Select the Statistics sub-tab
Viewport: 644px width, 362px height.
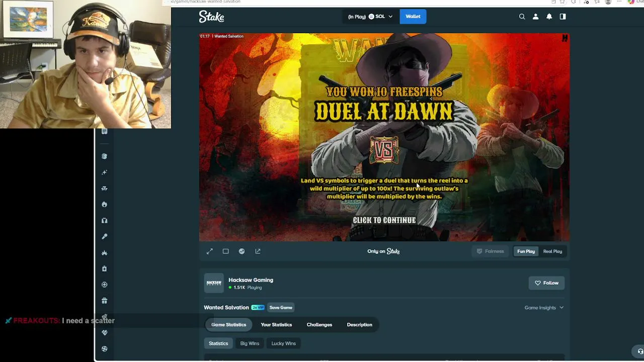coord(218,343)
